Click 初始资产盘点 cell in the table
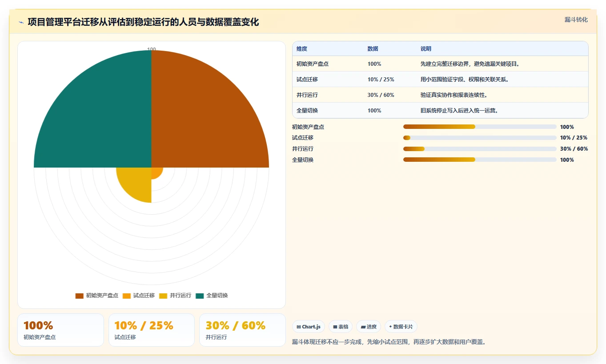The height and width of the screenshot is (364, 606). point(313,64)
